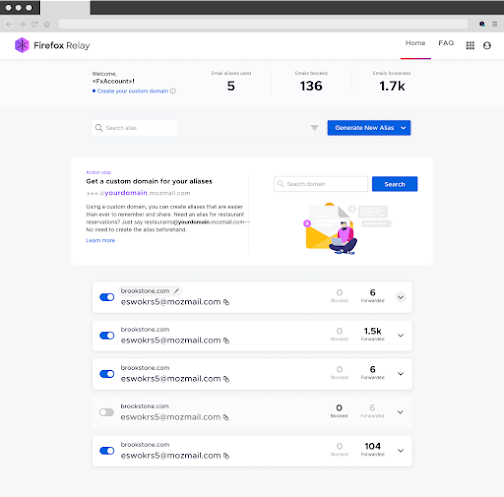The height and width of the screenshot is (497, 504).
Task: Click the browser address bar
Action: pyautogui.click(x=263, y=24)
